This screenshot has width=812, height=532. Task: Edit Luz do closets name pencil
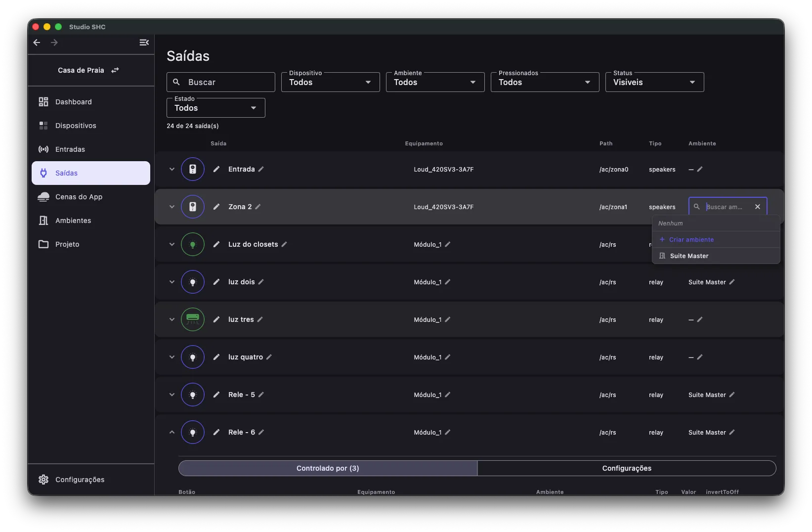[x=284, y=244]
